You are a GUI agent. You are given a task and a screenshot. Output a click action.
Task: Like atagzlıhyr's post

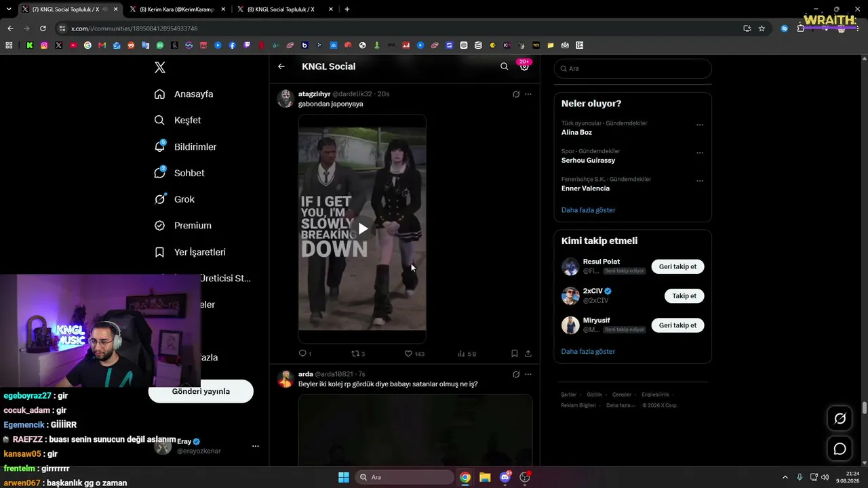414,354
